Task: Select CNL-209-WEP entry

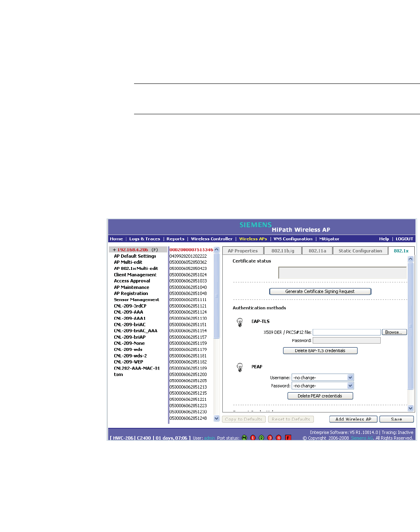Action: pyautogui.click(x=128, y=362)
